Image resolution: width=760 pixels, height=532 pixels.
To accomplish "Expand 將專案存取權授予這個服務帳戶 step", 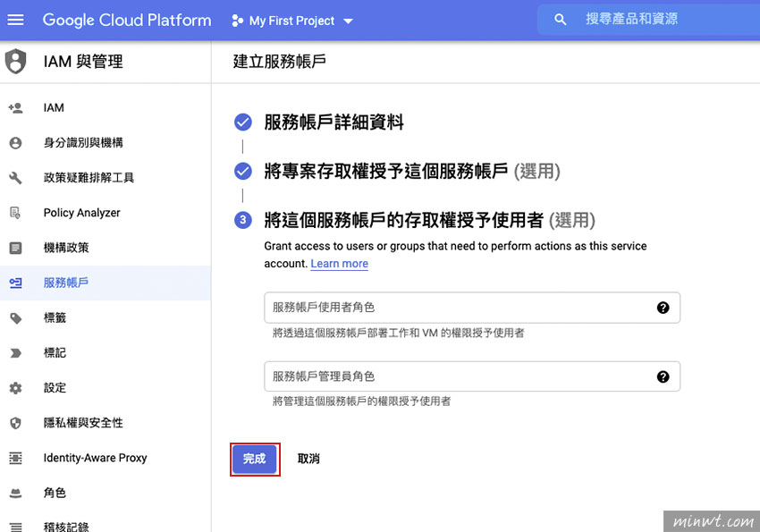I will [x=412, y=171].
